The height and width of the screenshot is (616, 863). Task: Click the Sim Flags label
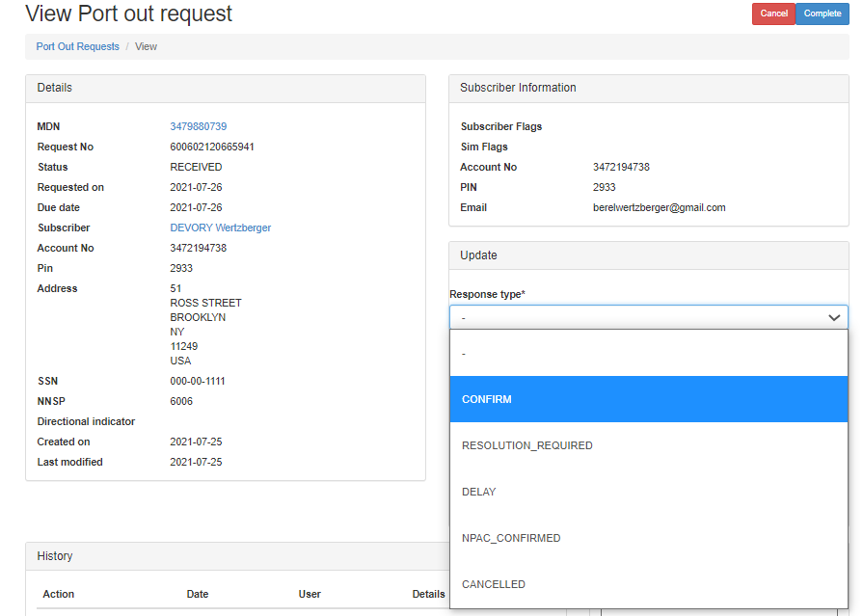tap(484, 147)
